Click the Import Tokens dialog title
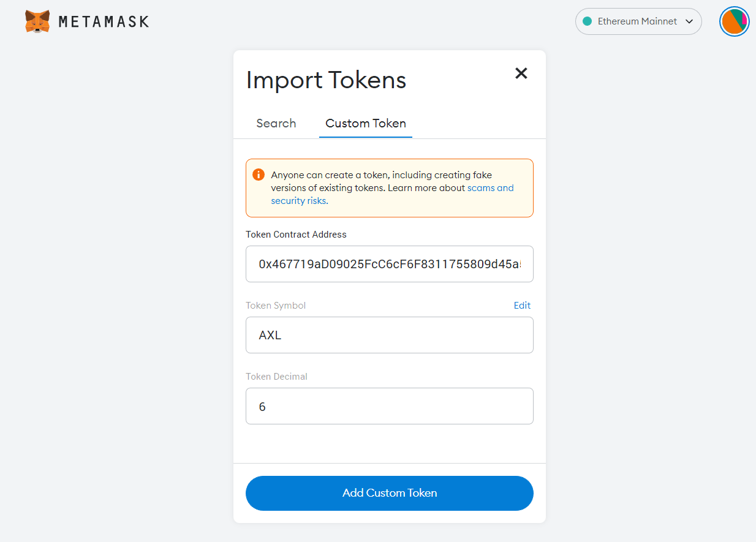Image resolution: width=756 pixels, height=542 pixels. click(326, 80)
